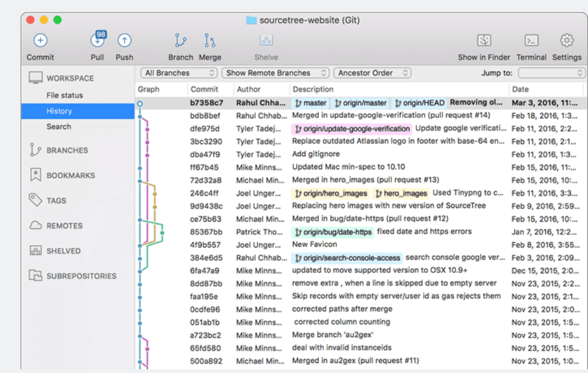The height and width of the screenshot is (373, 588).
Task: Open the All Branches dropdown
Action: pyautogui.click(x=178, y=72)
